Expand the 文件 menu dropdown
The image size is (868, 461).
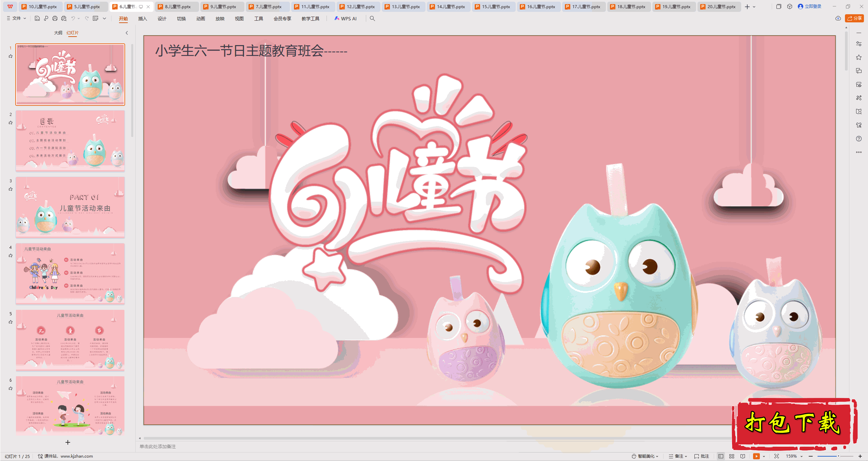click(x=16, y=18)
